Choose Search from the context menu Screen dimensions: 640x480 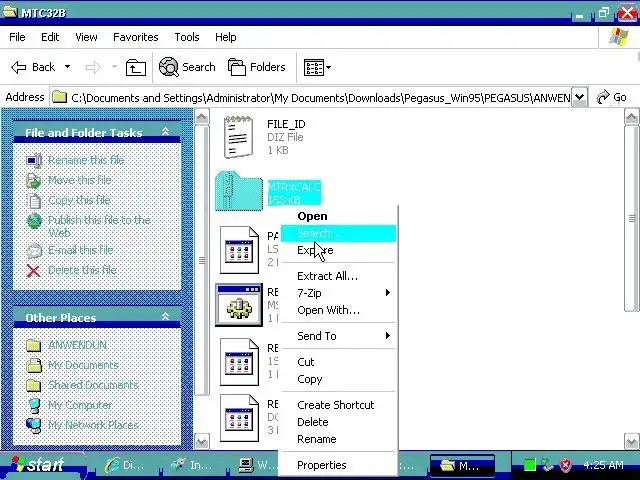pos(338,233)
